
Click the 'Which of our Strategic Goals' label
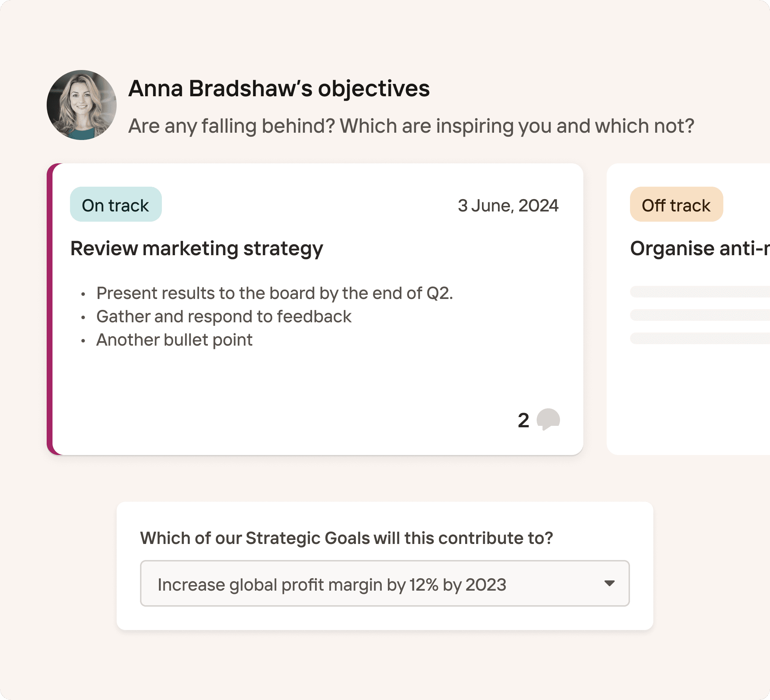pos(346,538)
